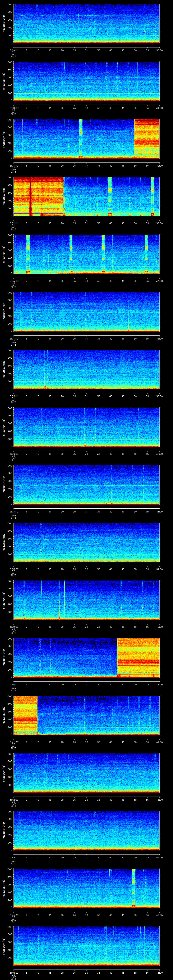Click the loud red burst beginning at 5:31:50
173x980 pixels.
pos(147,139)
